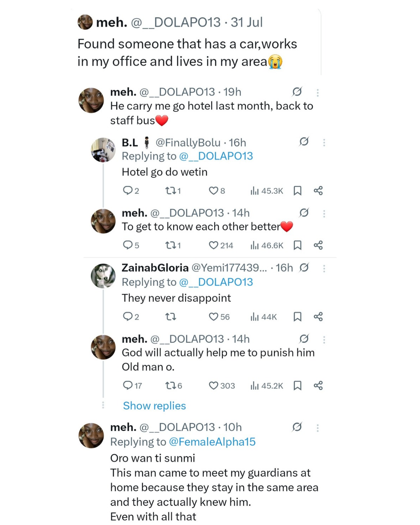Bookmark ZainabGloria's "They never disappoint" tweet
Image resolution: width=420 pixels, height=525 pixels.
(x=297, y=317)
